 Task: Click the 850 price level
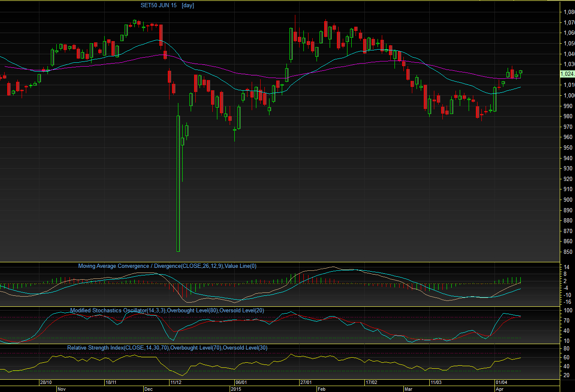coord(568,252)
